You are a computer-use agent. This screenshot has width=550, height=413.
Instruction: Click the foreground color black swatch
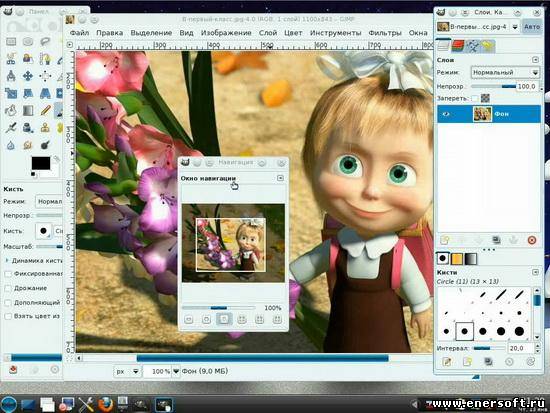41,163
